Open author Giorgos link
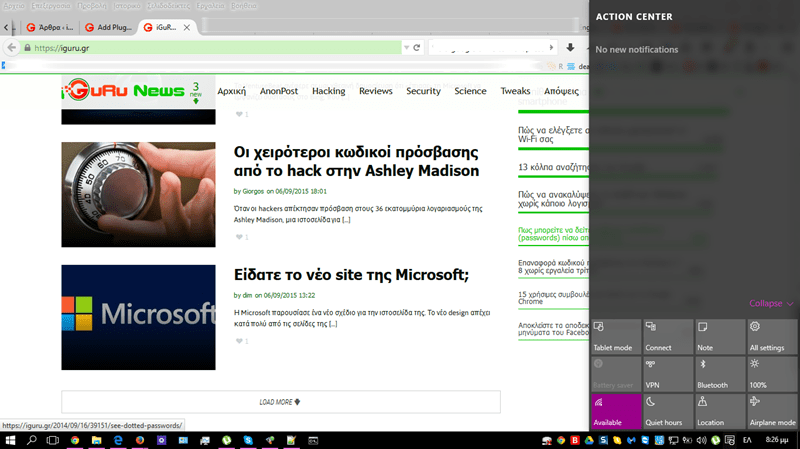Viewport: 800px width, 449px height. [x=253, y=191]
